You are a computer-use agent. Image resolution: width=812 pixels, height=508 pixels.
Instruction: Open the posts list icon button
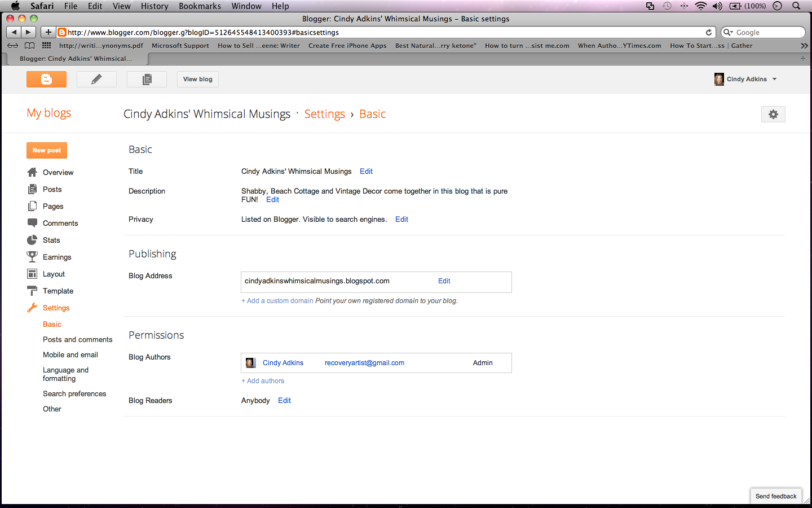point(147,80)
